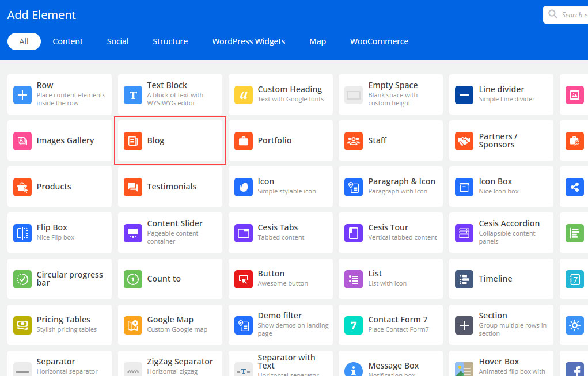Pick the Products basket icon
Viewport: 588px width, 376px height.
tap(22, 187)
